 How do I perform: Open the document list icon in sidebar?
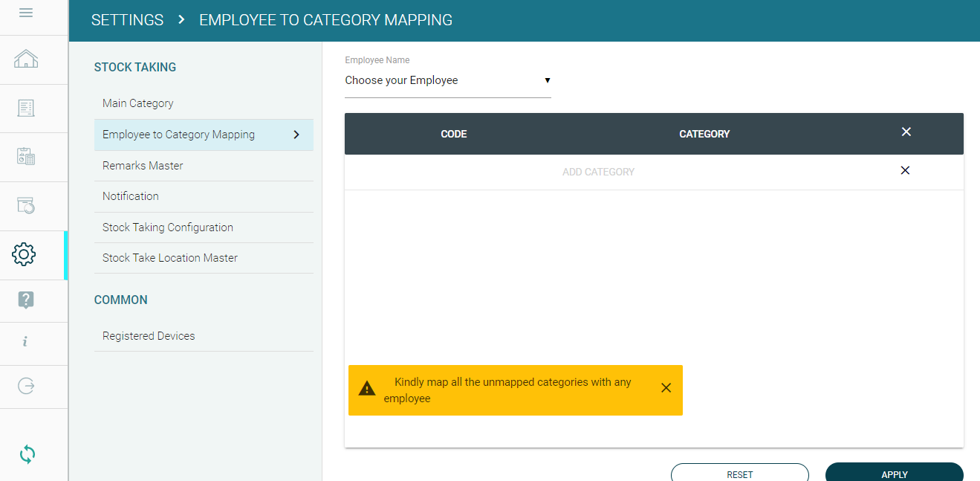point(26,108)
